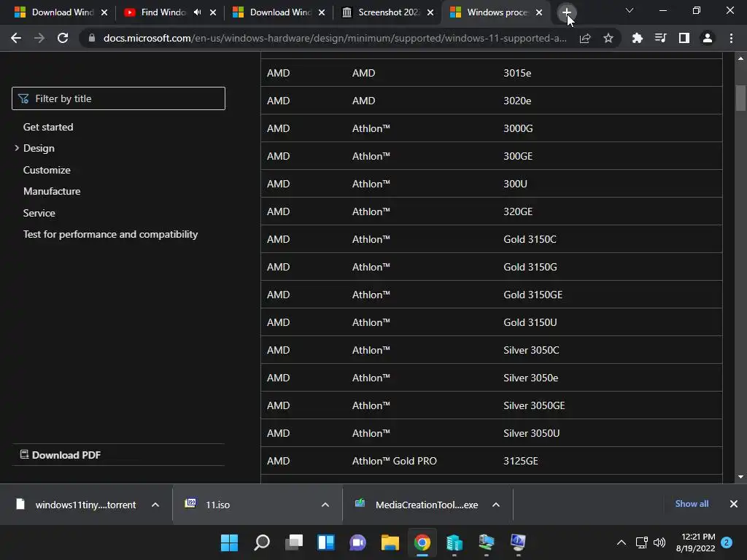Click the scrollbar down arrow
The width and height of the screenshot is (747, 560).
(x=740, y=477)
